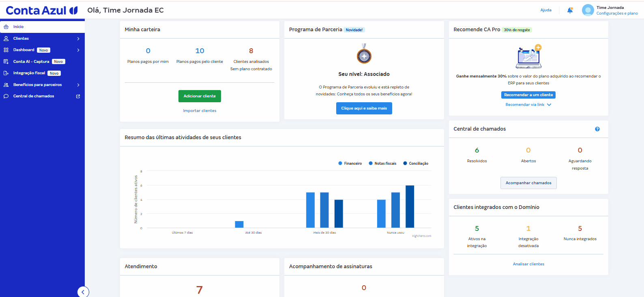Collapse the sidebar with the arrow button
Image resolution: width=644 pixels, height=297 pixels.
pyautogui.click(x=83, y=292)
